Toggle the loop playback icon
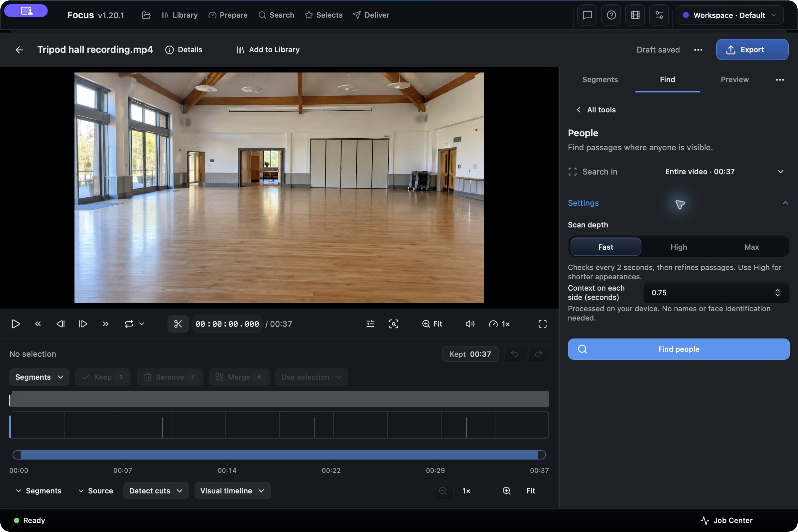The image size is (798, 532). (129, 324)
